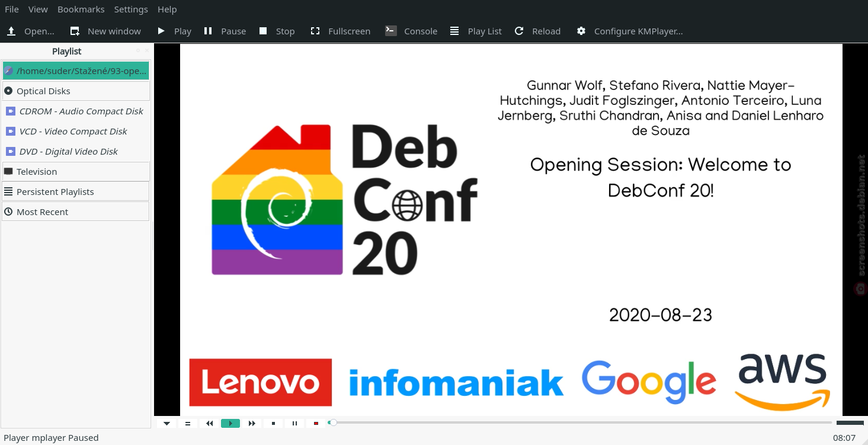The image size is (868, 445).
Task: Toggle the Play List panel from toolbar
Action: (476, 31)
